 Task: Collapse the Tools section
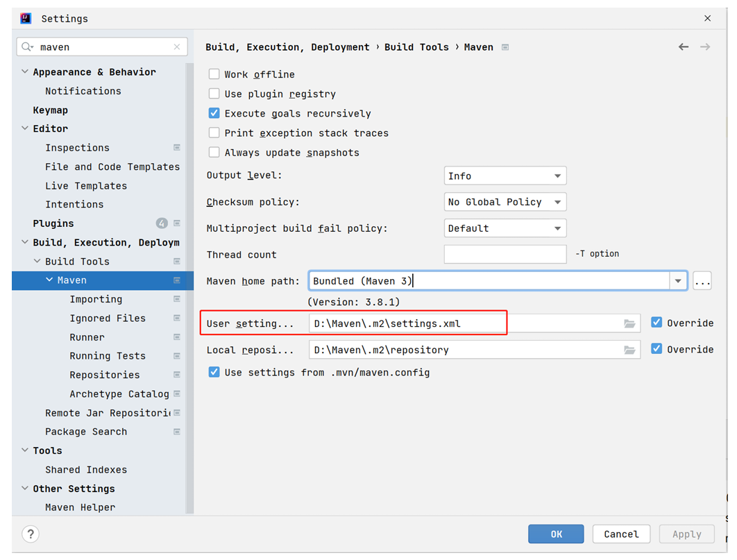point(25,450)
